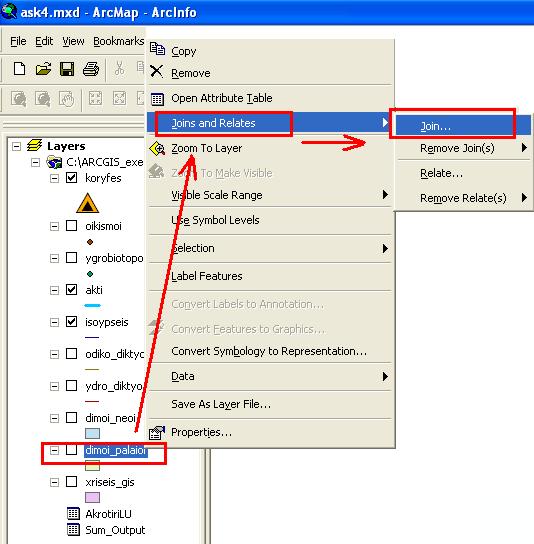Click the Fixed Zoom Out arrows icon
534x544 pixels.
click(x=119, y=98)
